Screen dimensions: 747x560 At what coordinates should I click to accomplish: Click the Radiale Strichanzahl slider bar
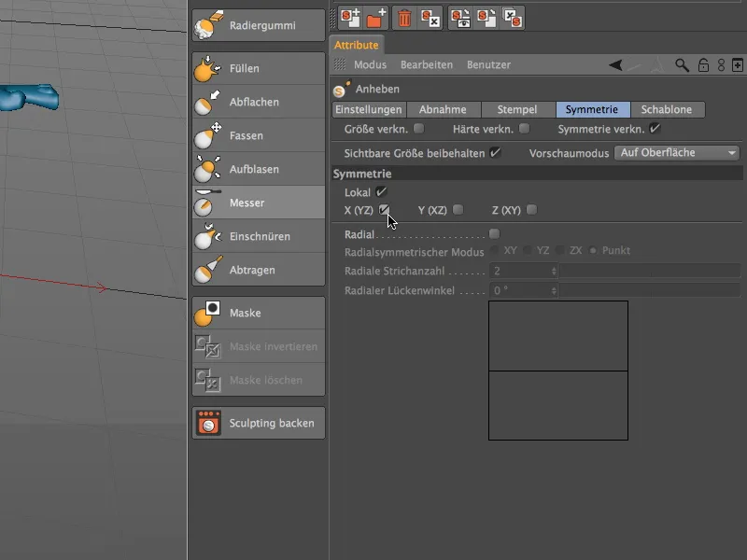pos(650,271)
